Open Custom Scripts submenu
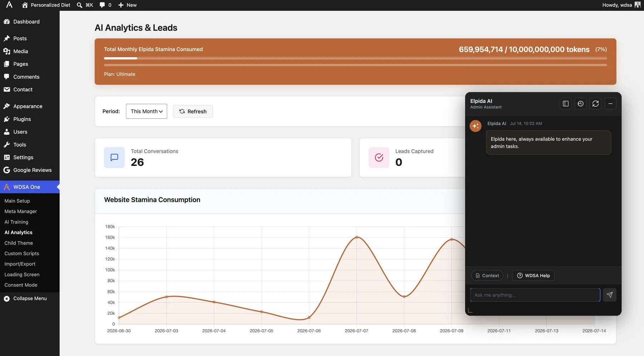Viewport: 644px width, 356px height. 21,253
